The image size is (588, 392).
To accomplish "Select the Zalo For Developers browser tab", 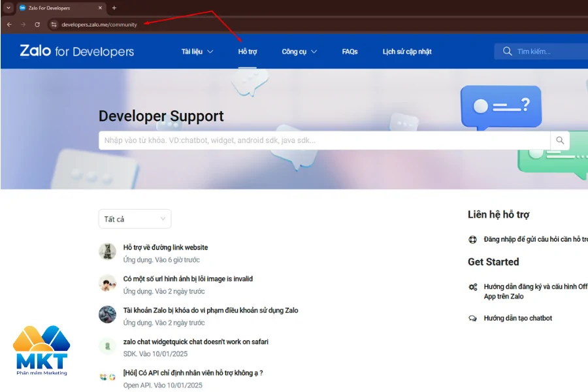I will (x=60, y=7).
